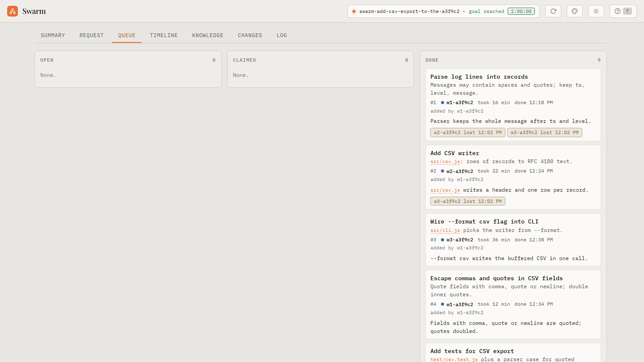644x362 pixels.
Task: Click the 'Parse log lines into records' title
Action: pyautogui.click(x=479, y=77)
